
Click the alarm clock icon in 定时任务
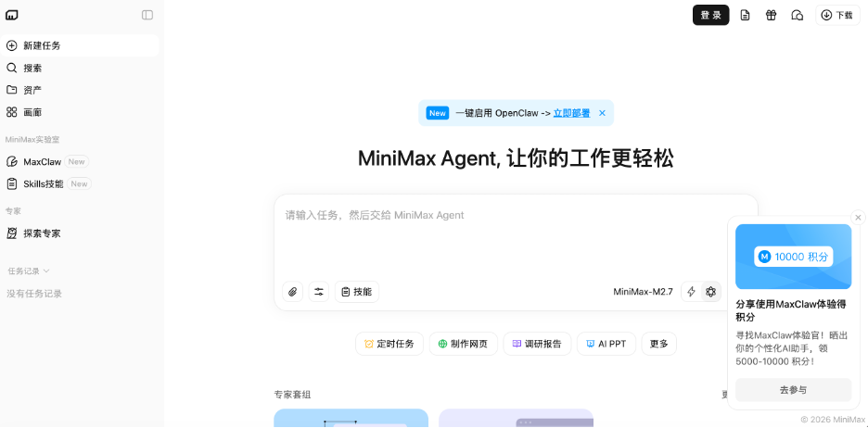369,344
